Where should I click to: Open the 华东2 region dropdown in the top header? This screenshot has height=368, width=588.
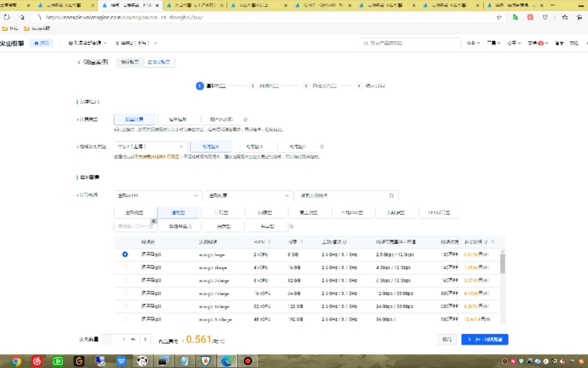click(x=136, y=43)
